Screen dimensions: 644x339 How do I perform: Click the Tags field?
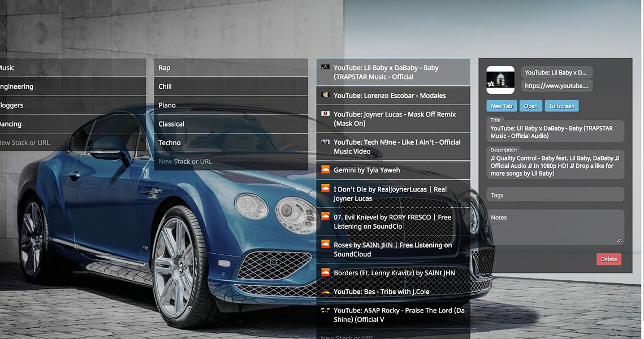(x=555, y=195)
